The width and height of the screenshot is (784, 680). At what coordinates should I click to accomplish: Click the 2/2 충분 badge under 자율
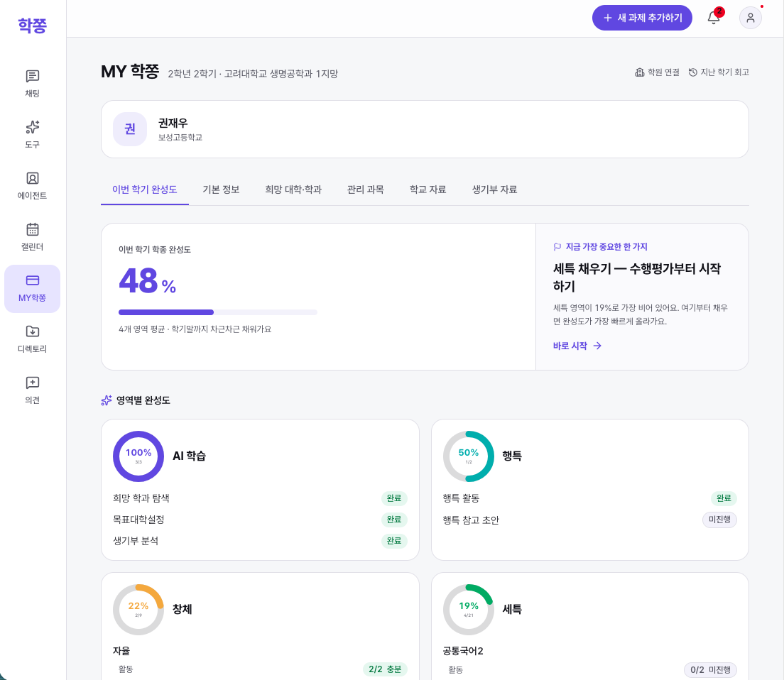point(385,669)
